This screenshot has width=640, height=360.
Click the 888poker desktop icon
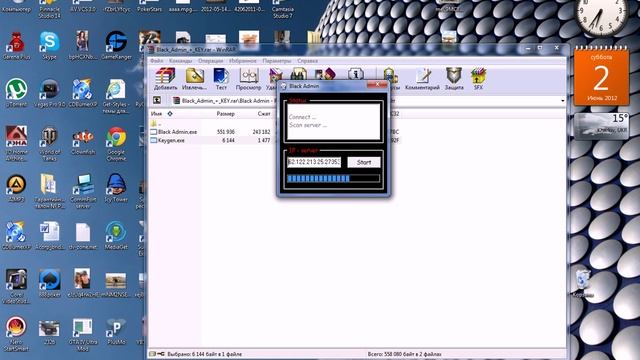click(x=50, y=283)
